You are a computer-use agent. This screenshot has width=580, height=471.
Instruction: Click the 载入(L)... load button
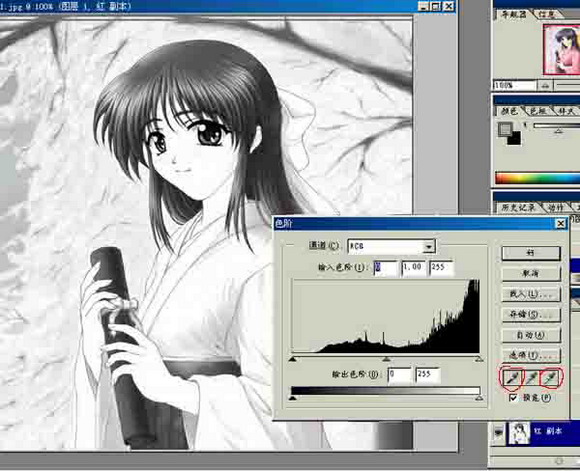tap(531, 295)
